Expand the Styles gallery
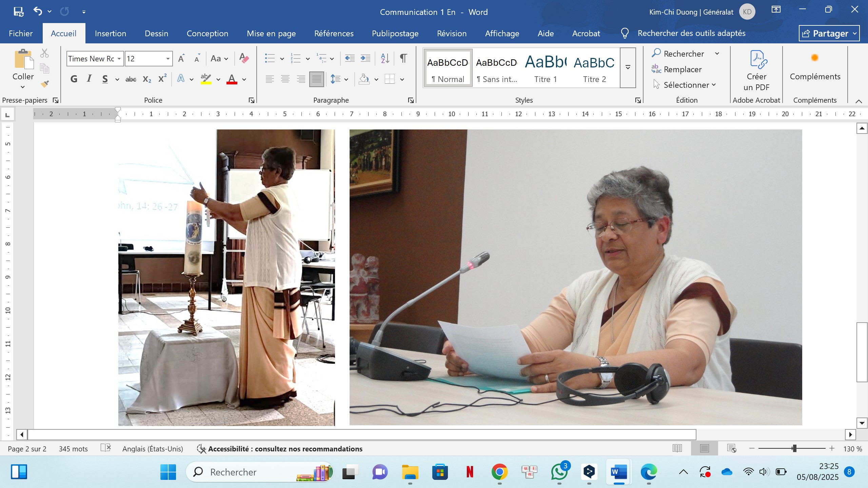The height and width of the screenshot is (488, 868). pos(628,67)
